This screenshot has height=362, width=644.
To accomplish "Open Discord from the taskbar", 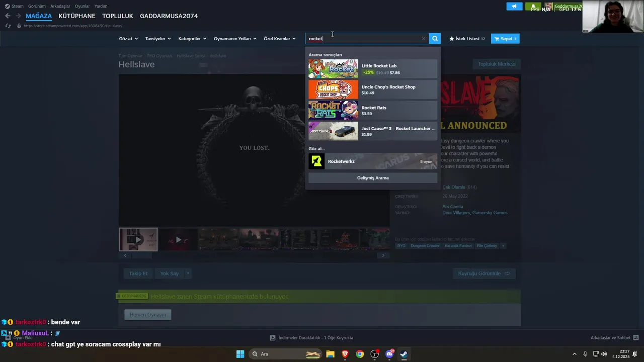I will click(389, 354).
